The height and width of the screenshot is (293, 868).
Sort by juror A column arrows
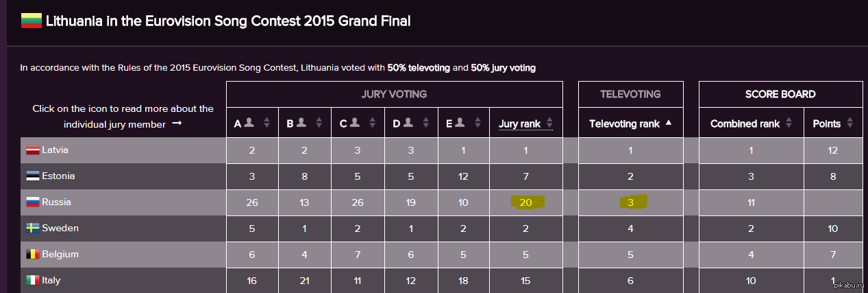tap(267, 124)
